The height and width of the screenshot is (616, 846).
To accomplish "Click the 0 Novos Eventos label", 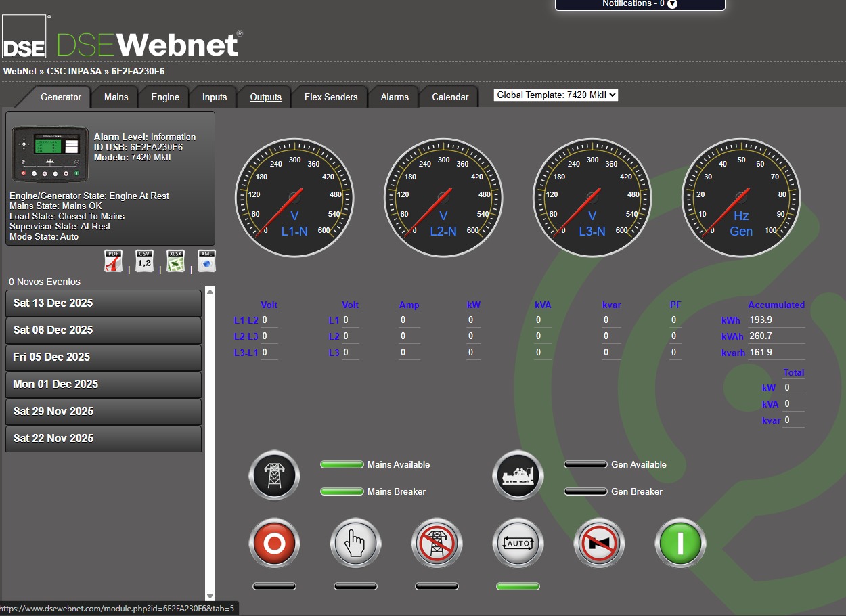I will (45, 282).
